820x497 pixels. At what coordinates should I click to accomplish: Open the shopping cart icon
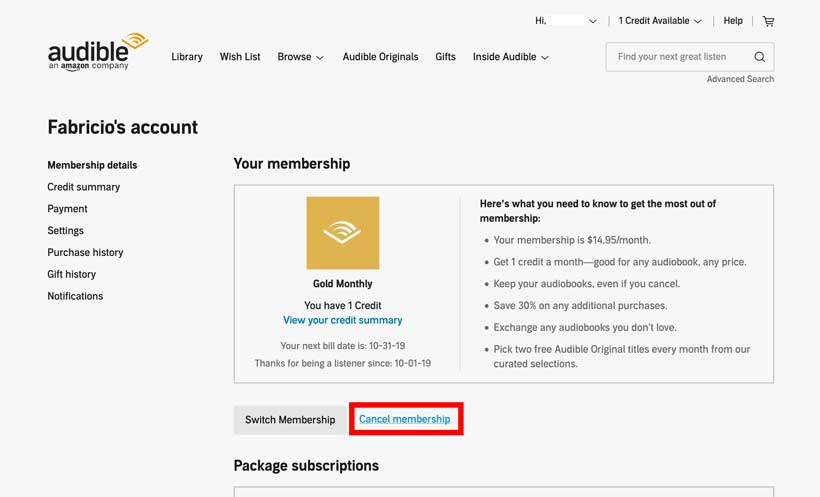coord(768,21)
